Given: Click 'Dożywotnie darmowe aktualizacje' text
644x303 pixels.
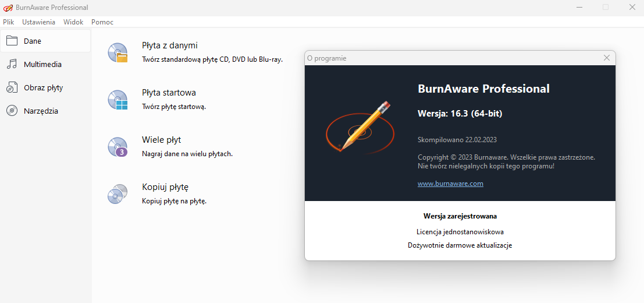Looking at the screenshot, I should pyautogui.click(x=460, y=245).
